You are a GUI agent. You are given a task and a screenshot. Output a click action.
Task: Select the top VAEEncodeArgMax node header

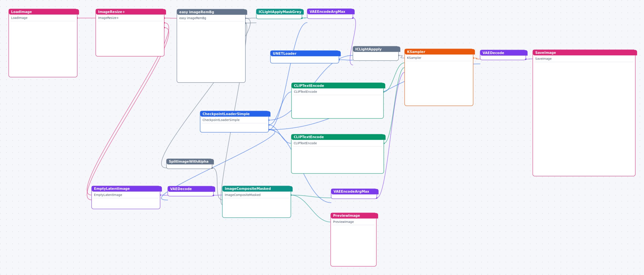pos(331,11)
